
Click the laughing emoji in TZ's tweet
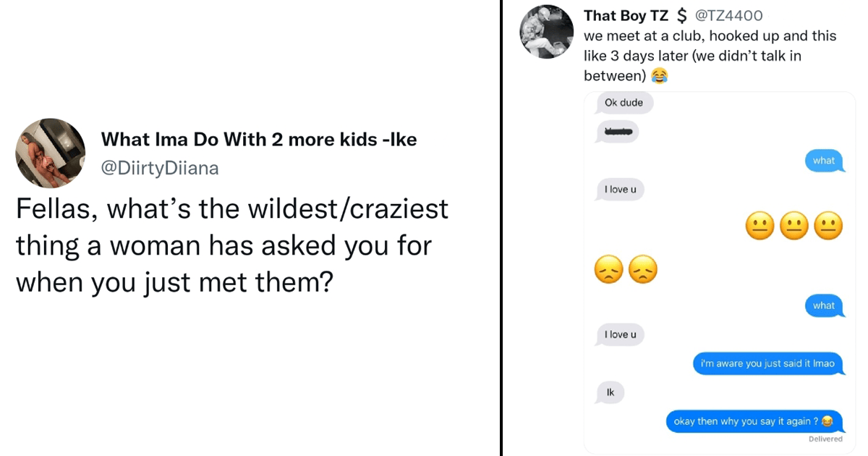(658, 75)
